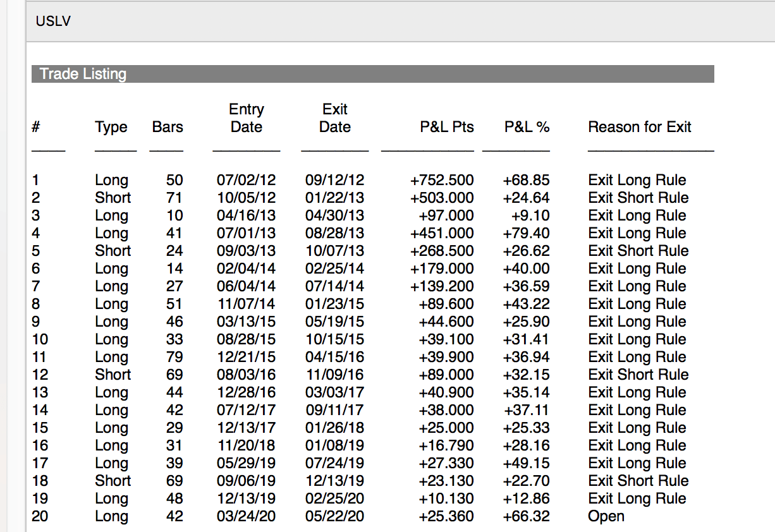Select P&L value +40.900
The image size is (775, 532).
[x=446, y=392]
